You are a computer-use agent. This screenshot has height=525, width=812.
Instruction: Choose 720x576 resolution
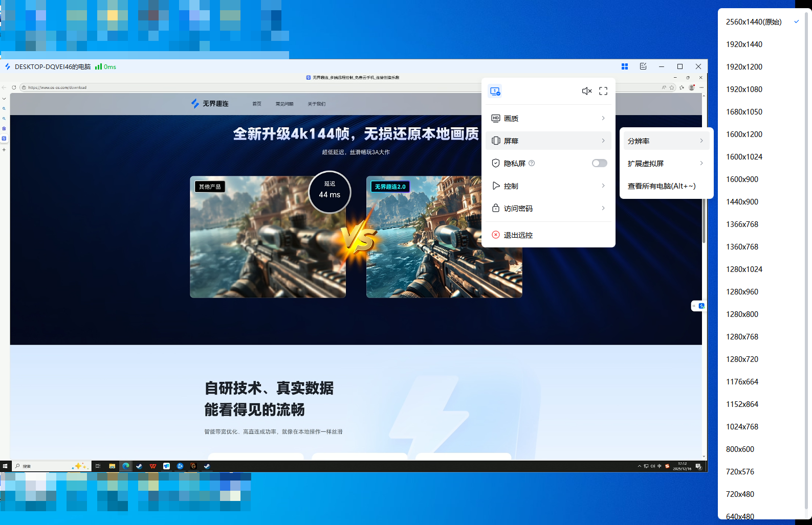pos(762,471)
